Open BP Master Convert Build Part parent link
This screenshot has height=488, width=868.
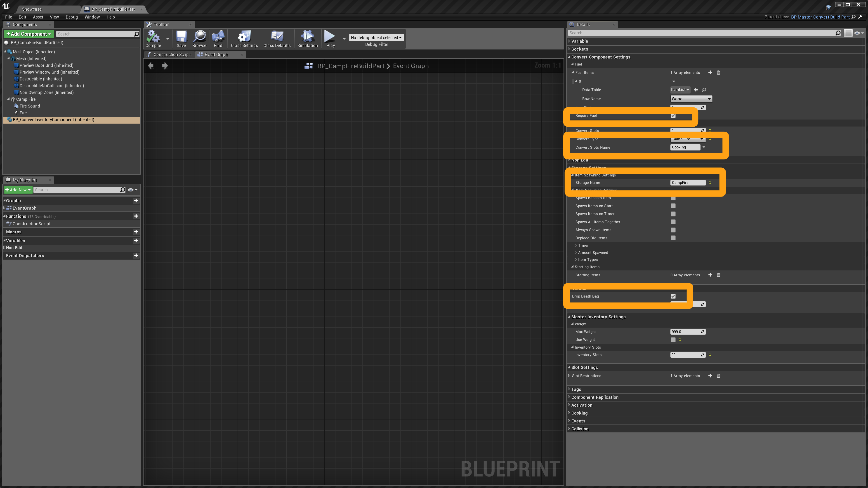click(820, 17)
